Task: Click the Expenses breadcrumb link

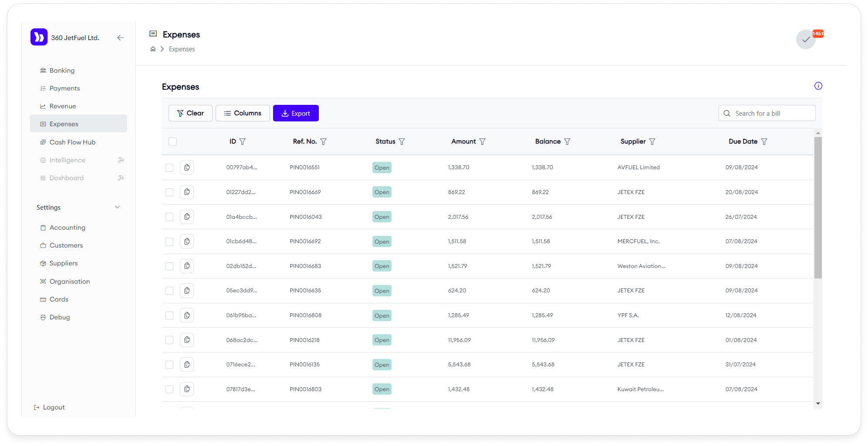Action: (182, 49)
